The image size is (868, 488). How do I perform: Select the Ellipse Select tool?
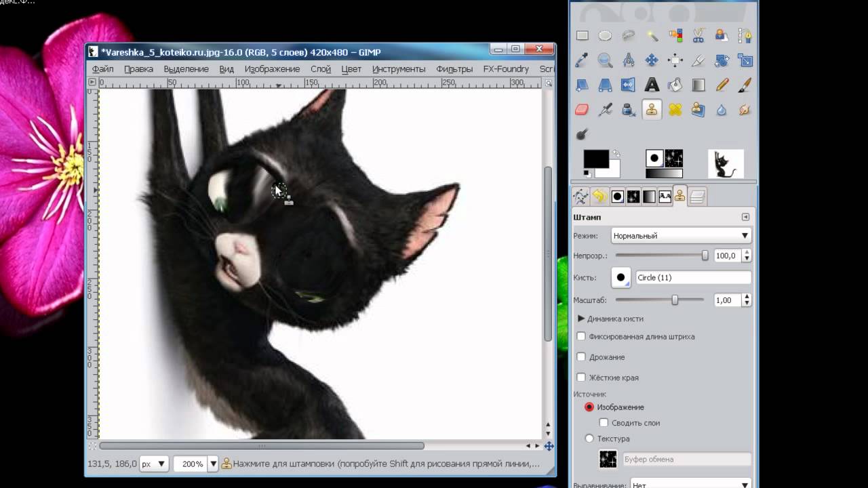click(606, 36)
